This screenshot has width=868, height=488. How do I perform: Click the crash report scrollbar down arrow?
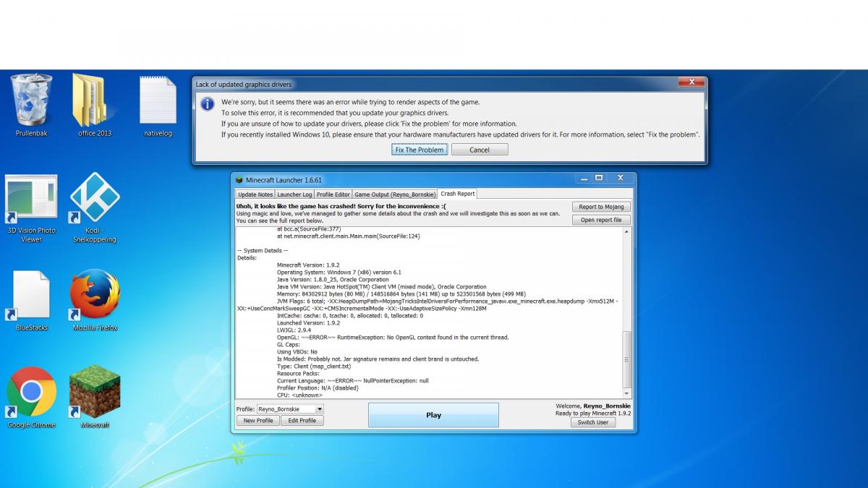627,393
